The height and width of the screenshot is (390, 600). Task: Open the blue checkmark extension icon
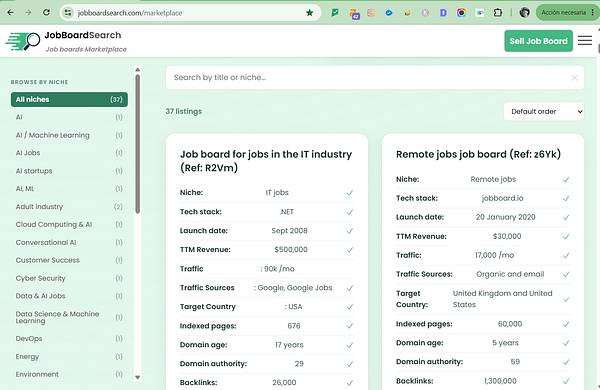point(389,13)
